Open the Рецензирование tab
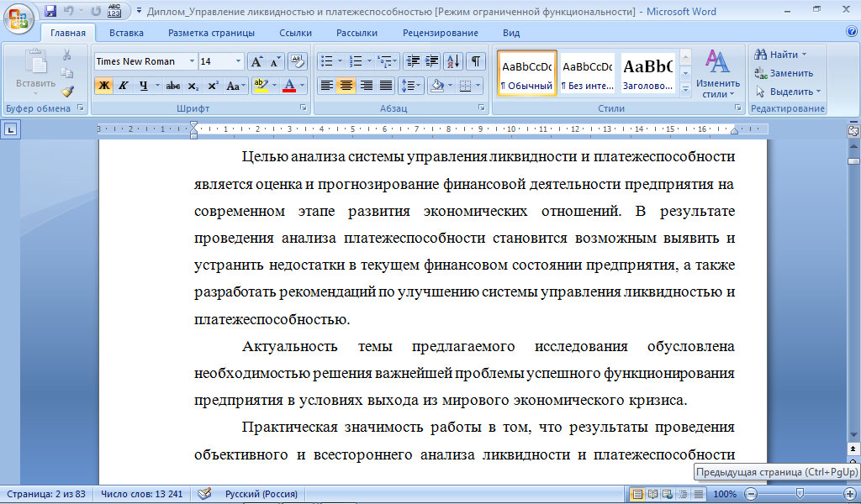 pyautogui.click(x=441, y=33)
